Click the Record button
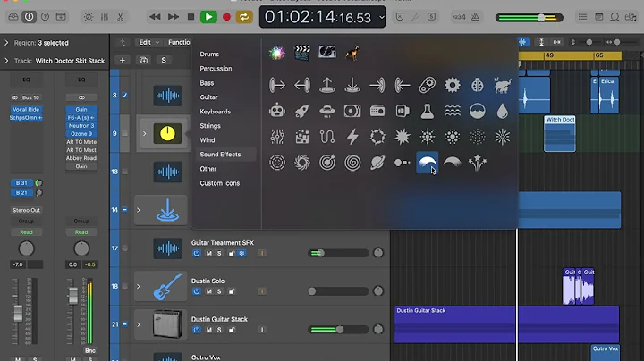 point(226,17)
